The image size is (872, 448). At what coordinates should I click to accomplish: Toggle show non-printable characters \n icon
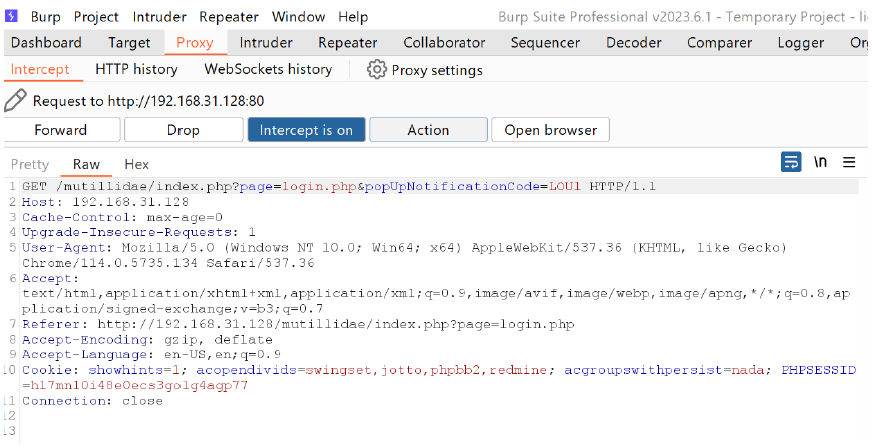(x=820, y=162)
